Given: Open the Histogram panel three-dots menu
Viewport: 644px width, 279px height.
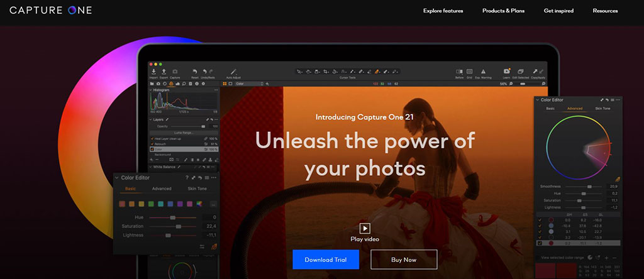Looking at the screenshot, I should tap(216, 90).
